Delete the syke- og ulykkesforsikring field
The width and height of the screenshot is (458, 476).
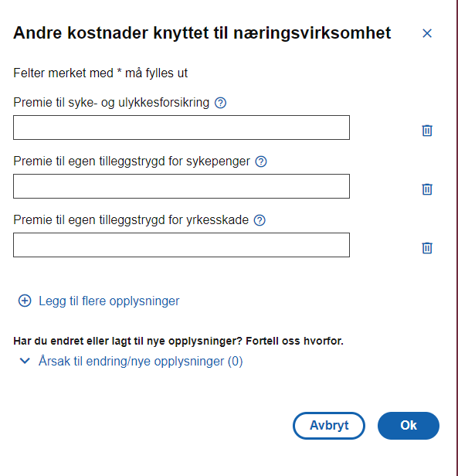pos(427,131)
